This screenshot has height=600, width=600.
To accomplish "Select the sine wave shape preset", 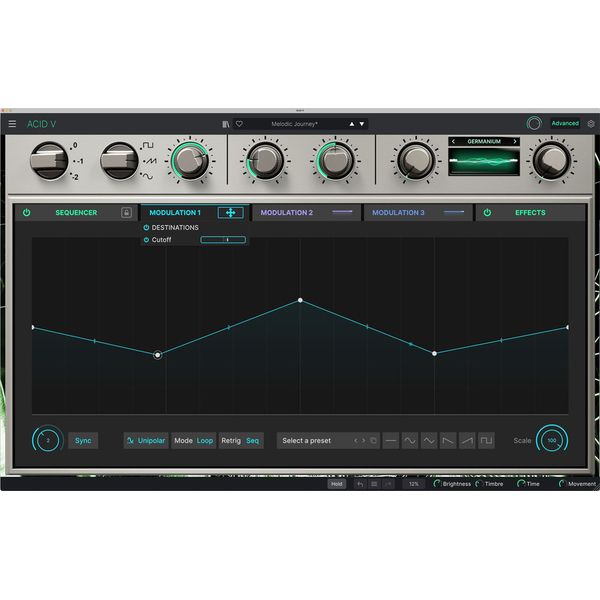I will tap(410, 440).
